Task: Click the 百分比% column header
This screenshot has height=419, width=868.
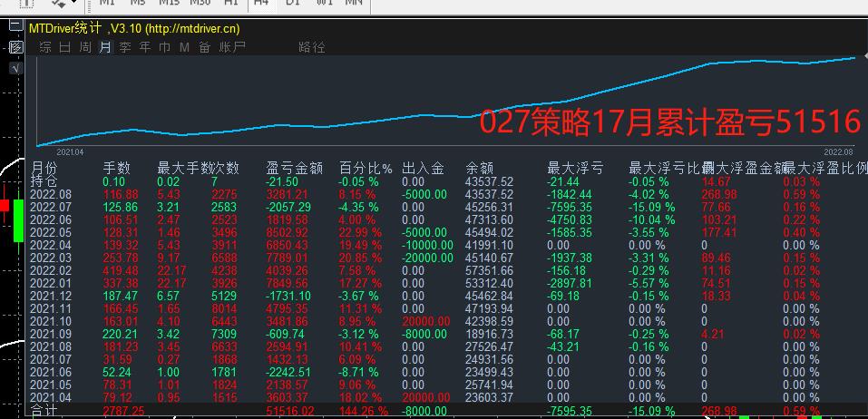Action: point(366,168)
